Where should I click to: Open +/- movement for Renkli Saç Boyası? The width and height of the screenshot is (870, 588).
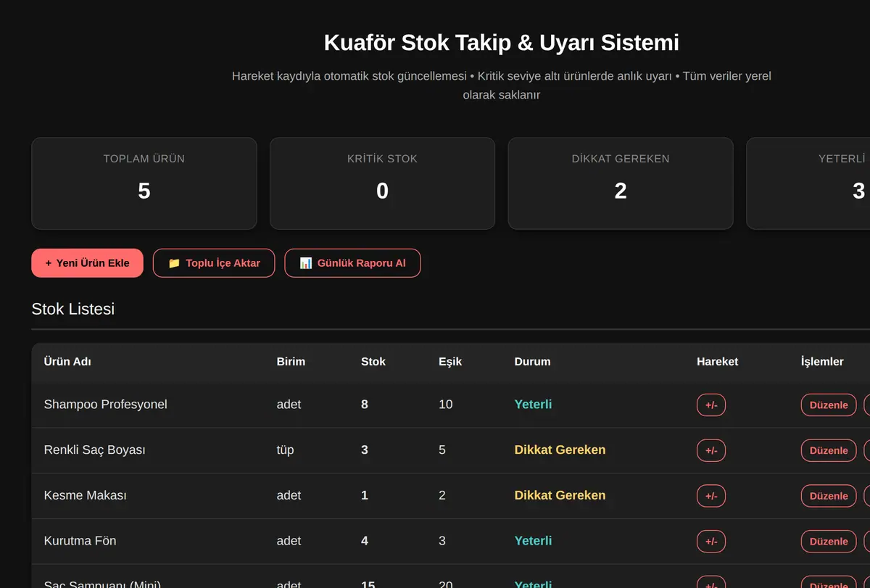click(711, 450)
